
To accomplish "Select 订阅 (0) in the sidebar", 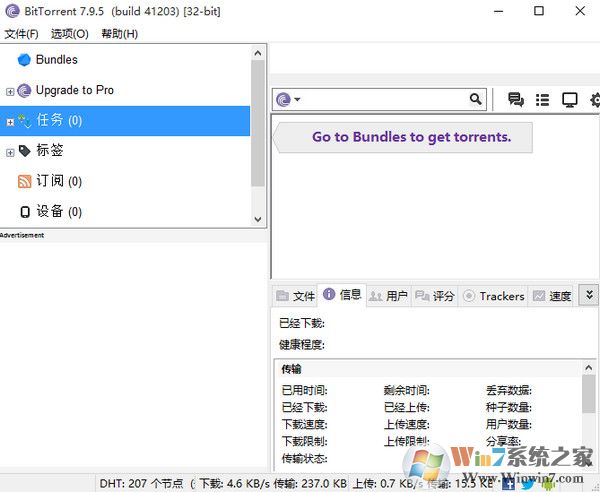I will pyautogui.click(x=59, y=181).
